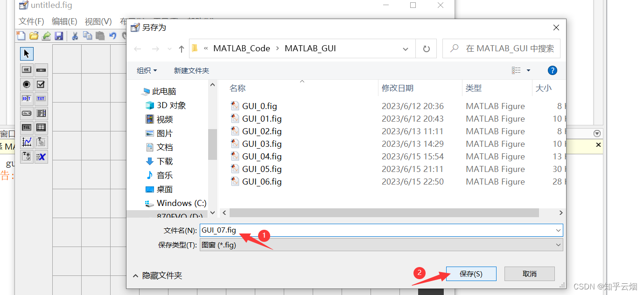
Task: Open the 组织 dropdown menu
Action: (x=147, y=70)
